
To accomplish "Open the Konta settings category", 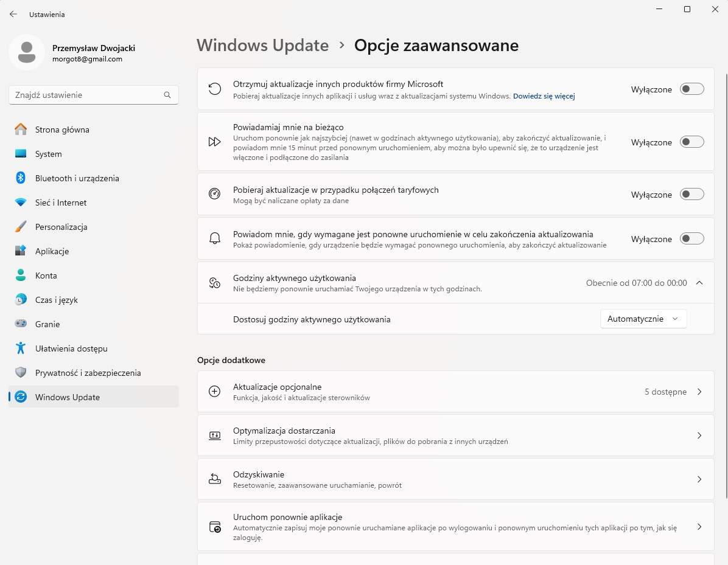I will click(x=46, y=276).
